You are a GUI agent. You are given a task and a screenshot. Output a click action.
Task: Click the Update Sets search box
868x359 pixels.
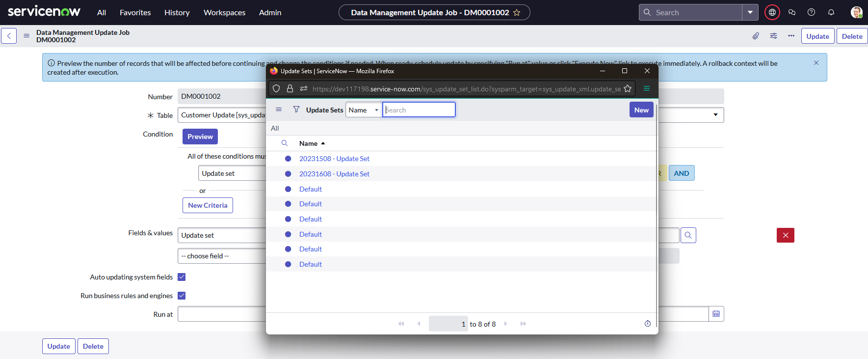tap(419, 110)
